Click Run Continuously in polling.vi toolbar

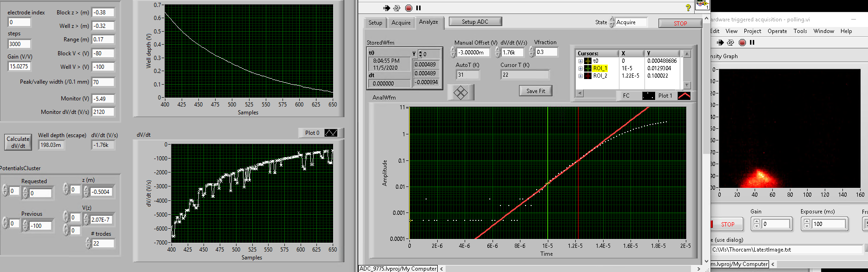tap(730, 43)
